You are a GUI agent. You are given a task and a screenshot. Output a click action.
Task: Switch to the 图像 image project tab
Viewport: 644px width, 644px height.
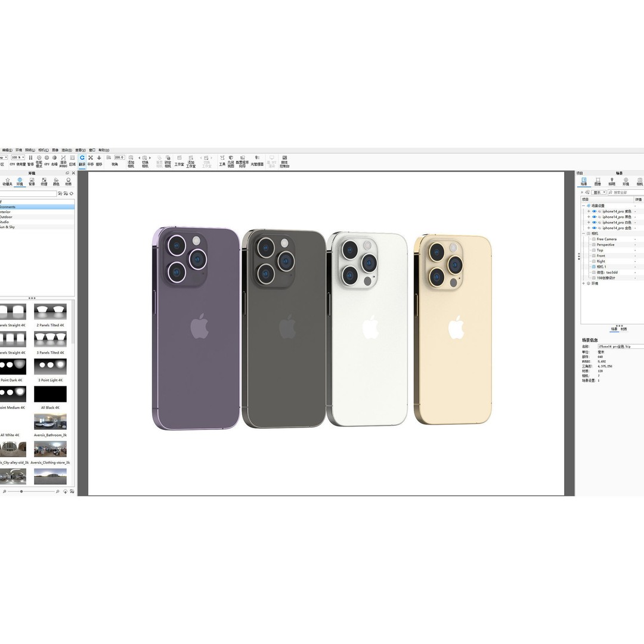pos(597,182)
